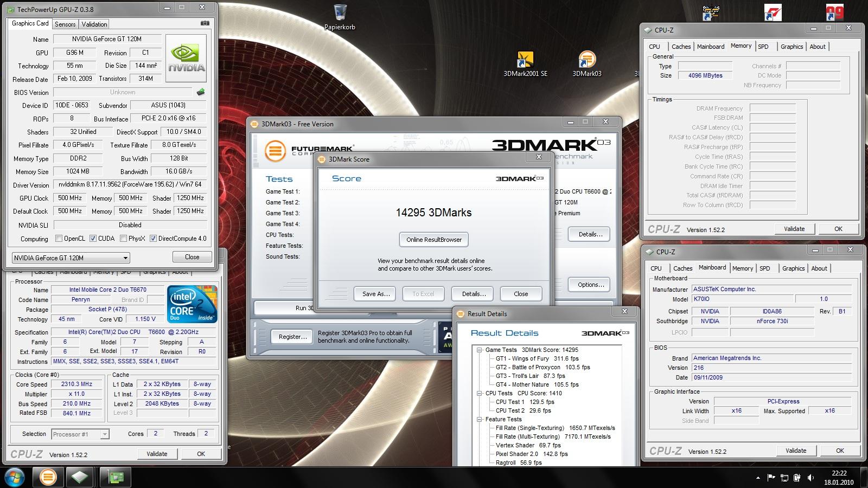Click the CPU-Z Memory window title icon
This screenshot has width=868, height=488.
(x=647, y=30)
